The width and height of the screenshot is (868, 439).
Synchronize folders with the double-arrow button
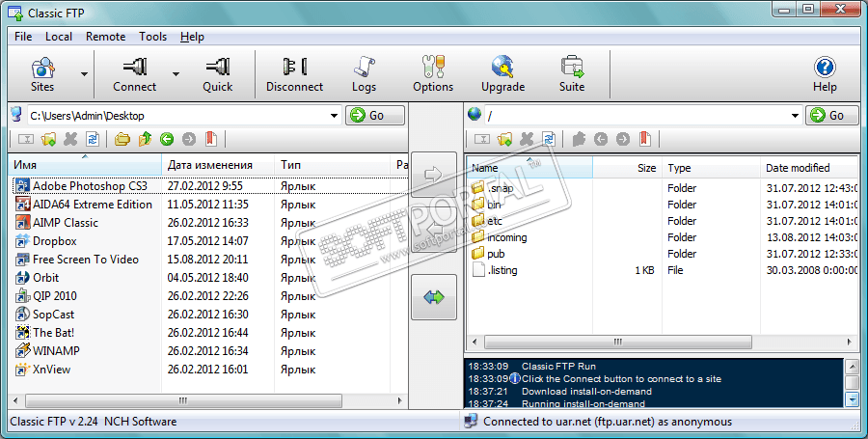433,297
